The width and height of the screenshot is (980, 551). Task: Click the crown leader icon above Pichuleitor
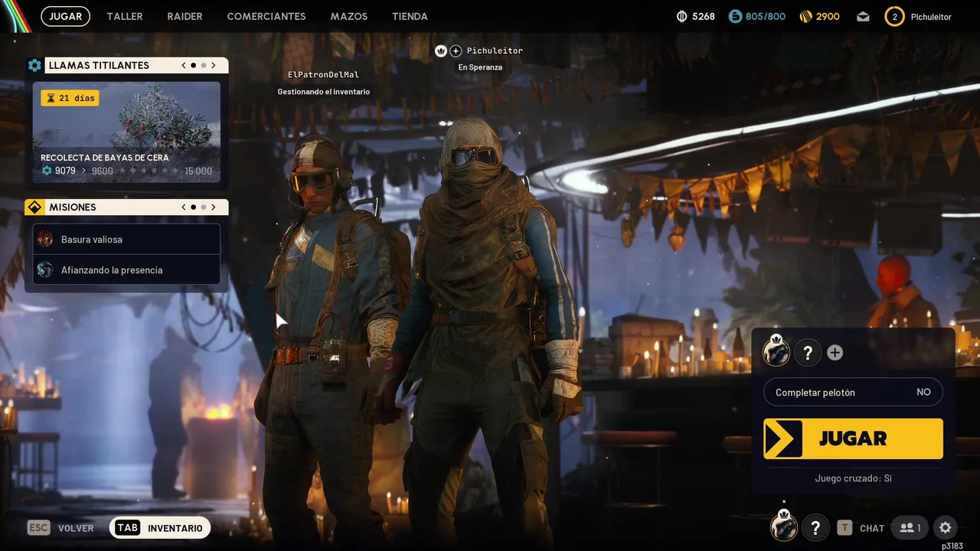pyautogui.click(x=441, y=51)
